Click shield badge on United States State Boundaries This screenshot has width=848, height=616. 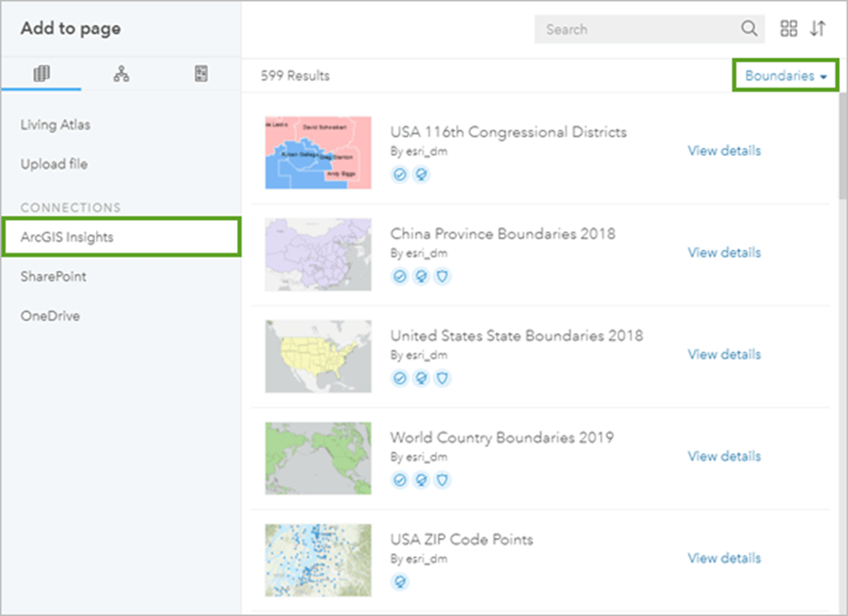click(443, 378)
